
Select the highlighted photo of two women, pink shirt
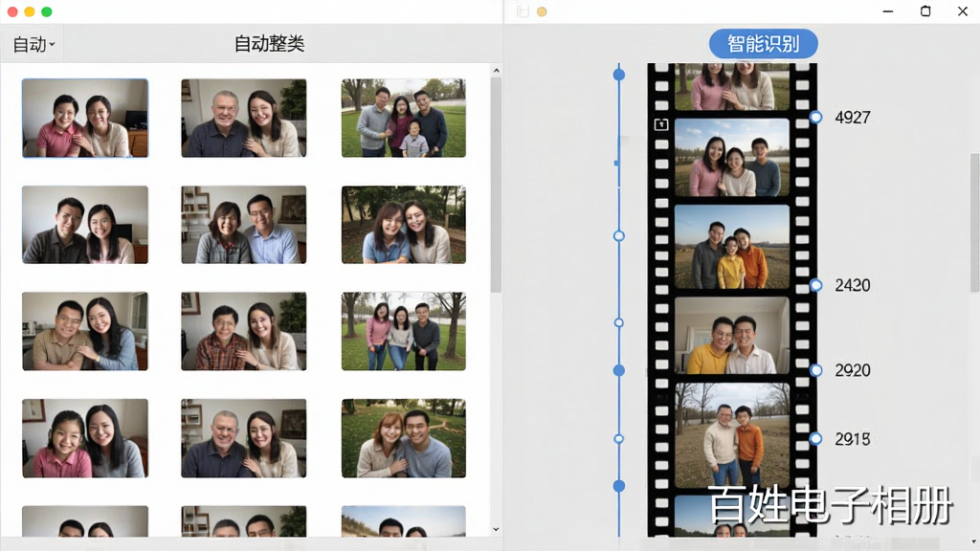click(85, 118)
